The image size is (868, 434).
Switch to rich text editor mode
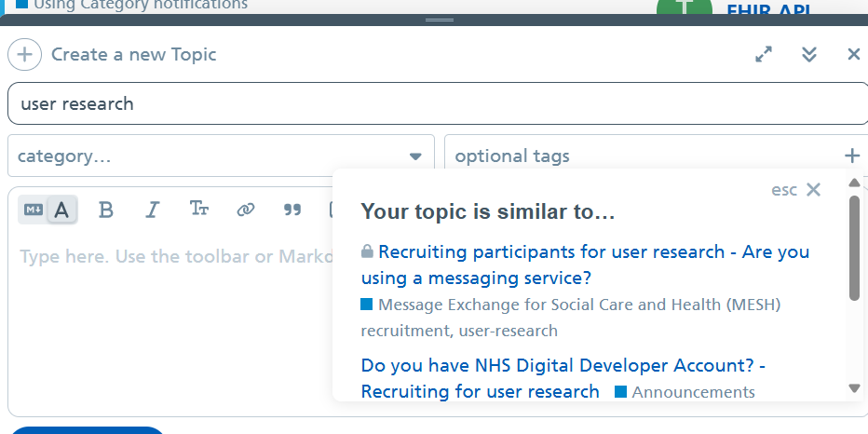(61, 210)
